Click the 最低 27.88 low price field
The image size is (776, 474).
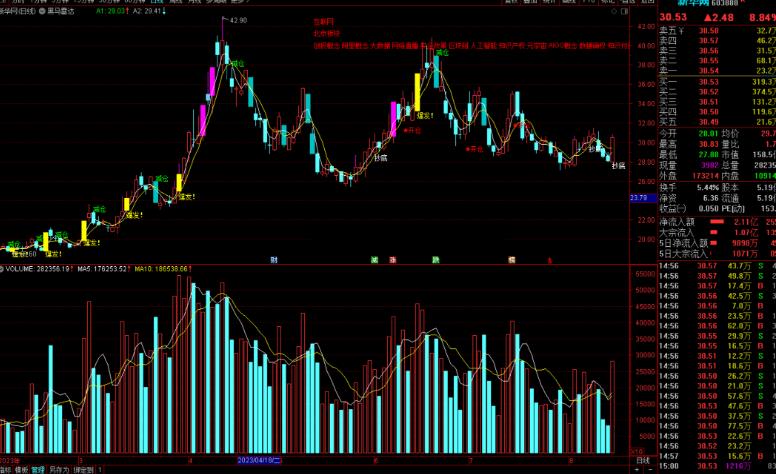(x=688, y=154)
